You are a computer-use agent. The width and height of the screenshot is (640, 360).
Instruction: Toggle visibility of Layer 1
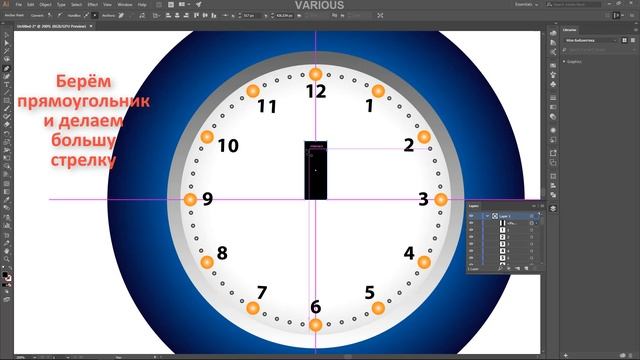471,216
